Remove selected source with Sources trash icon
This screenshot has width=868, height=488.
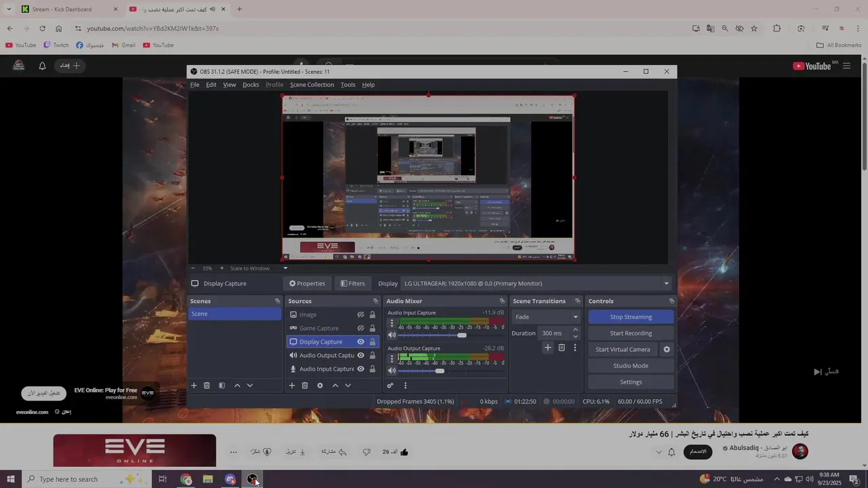pos(305,386)
